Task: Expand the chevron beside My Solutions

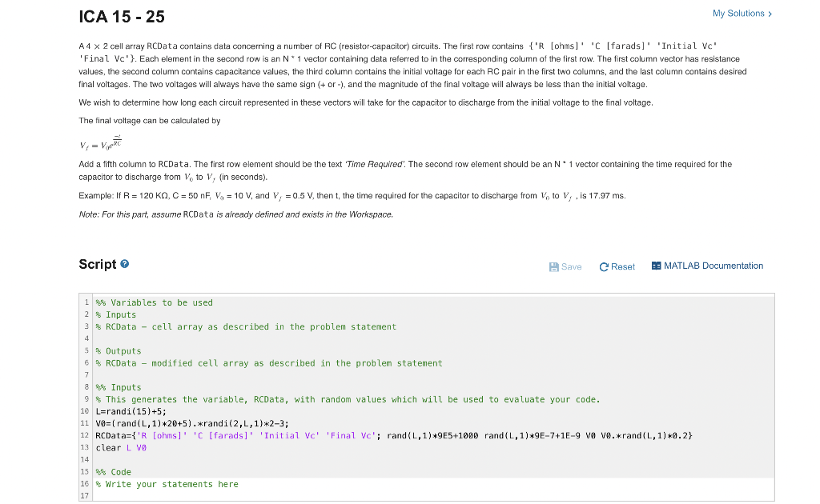Action: pyautogui.click(x=771, y=14)
